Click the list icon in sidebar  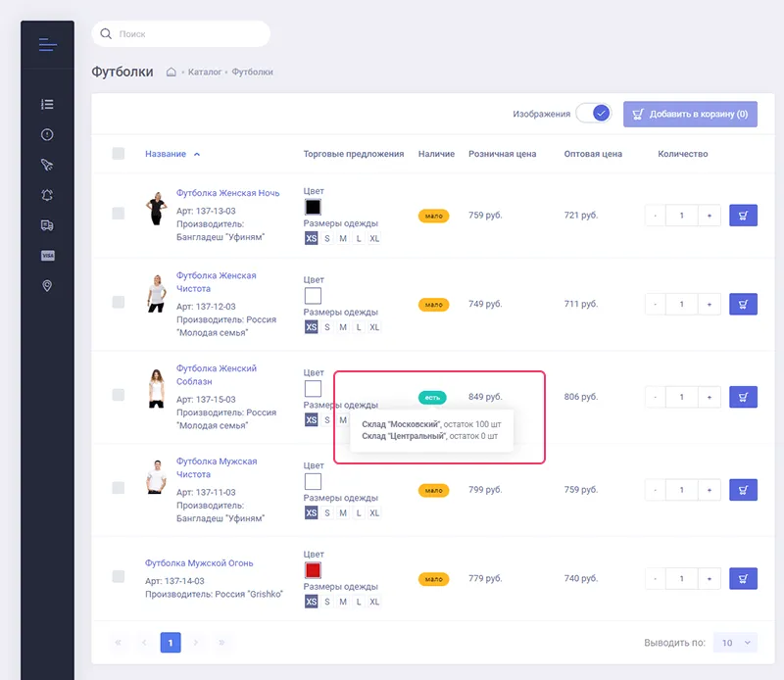click(x=47, y=104)
